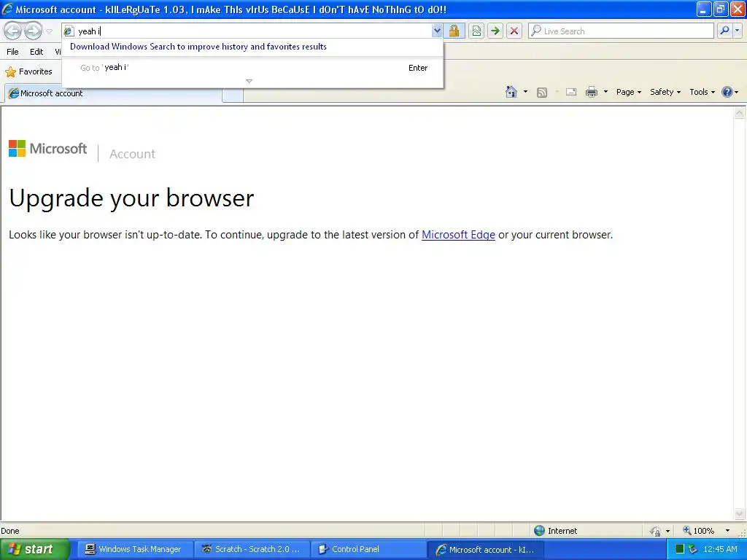
Task: Click the 12:45 AM system clock
Action: pos(720,549)
